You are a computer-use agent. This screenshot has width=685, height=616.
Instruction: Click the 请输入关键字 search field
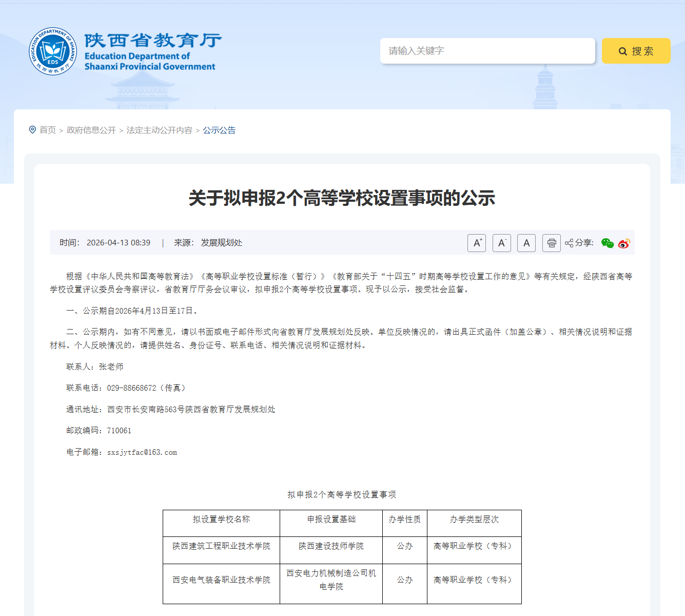(487, 51)
